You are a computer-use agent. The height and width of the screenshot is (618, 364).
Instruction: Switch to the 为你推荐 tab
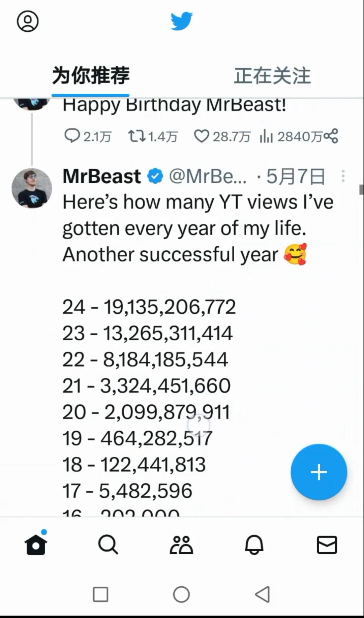(91, 75)
